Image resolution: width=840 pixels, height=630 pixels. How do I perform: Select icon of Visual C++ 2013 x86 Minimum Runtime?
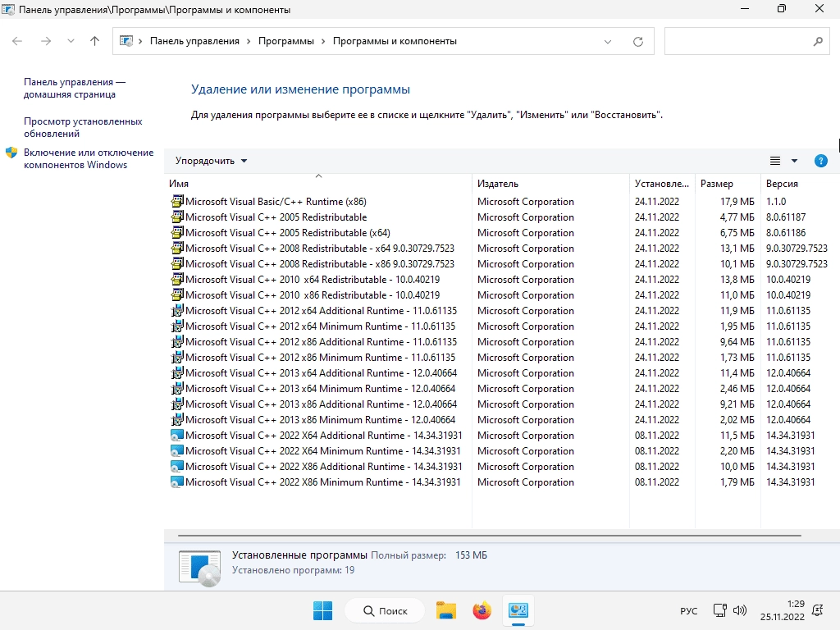177,419
